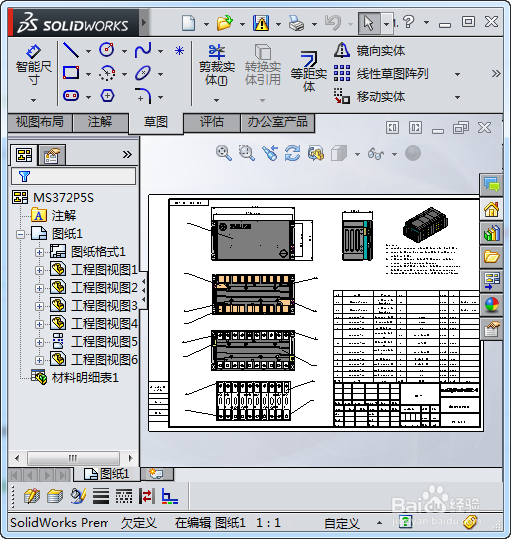Click the Zoom to Area icon
The width and height of the screenshot is (511, 539).
click(x=247, y=153)
